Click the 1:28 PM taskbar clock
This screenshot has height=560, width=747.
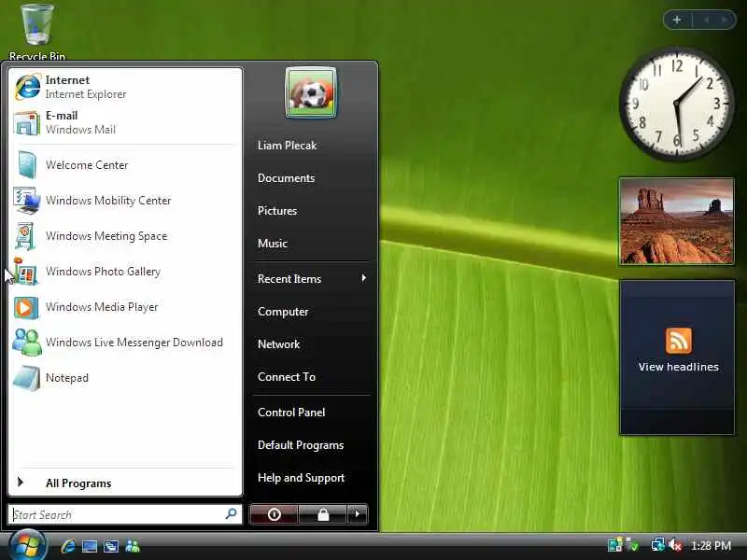click(x=711, y=545)
